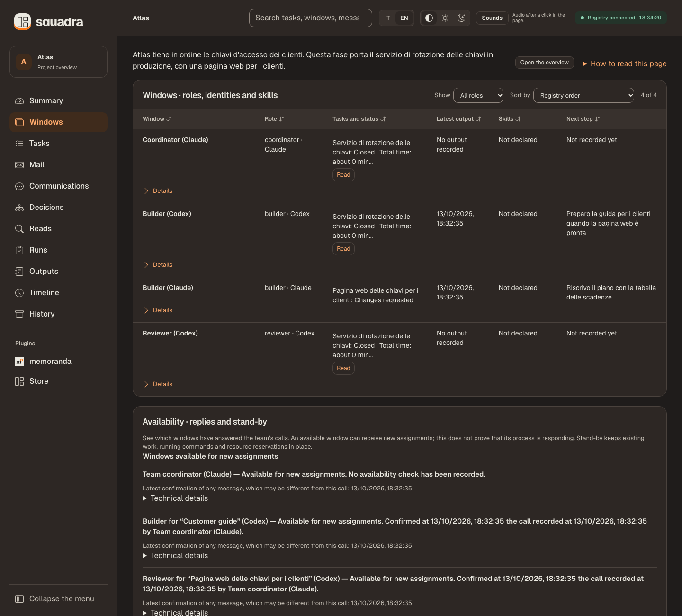Click the History archive box icon
Screen dimensions: 682x616
[x=19, y=314]
